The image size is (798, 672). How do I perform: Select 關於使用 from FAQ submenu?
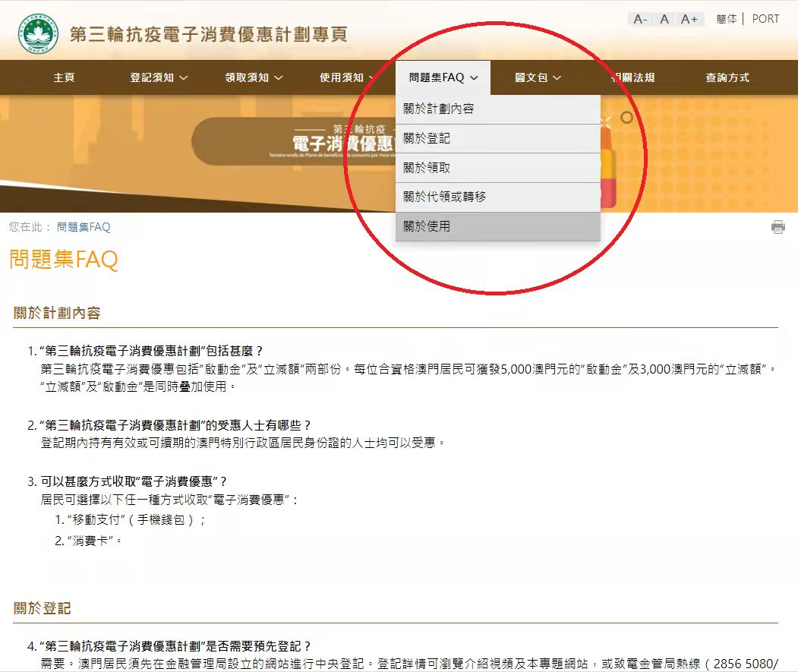(427, 226)
